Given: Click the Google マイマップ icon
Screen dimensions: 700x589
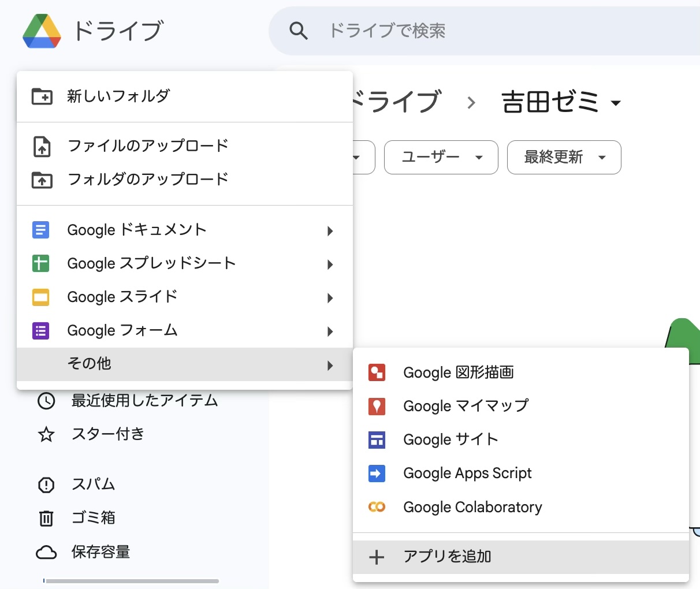Looking at the screenshot, I should pos(377,407).
